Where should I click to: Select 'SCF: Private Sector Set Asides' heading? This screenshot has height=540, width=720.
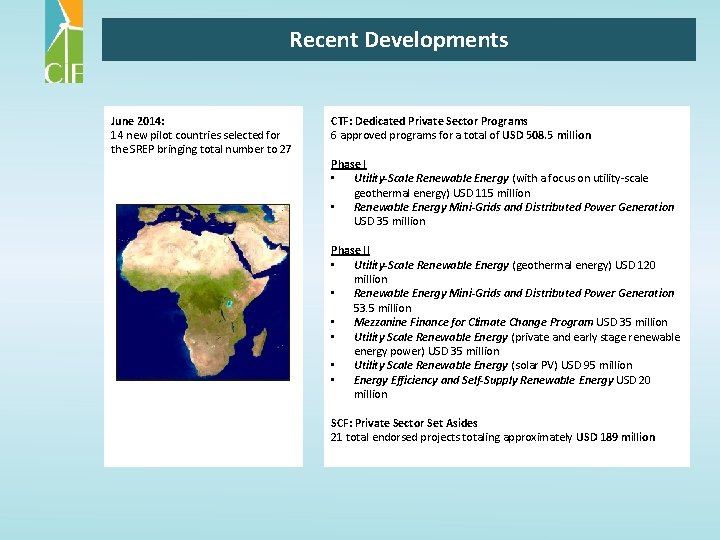[404, 423]
